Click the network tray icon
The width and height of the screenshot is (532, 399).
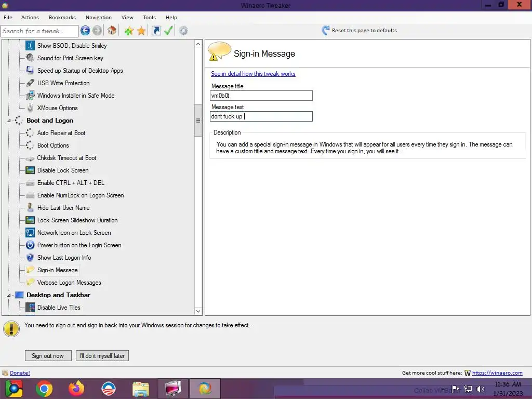coord(468,389)
